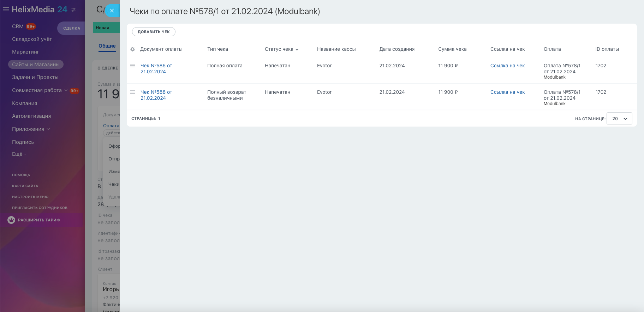Select the Общие tab
Image resolution: width=644 pixels, height=312 pixels.
(x=107, y=46)
